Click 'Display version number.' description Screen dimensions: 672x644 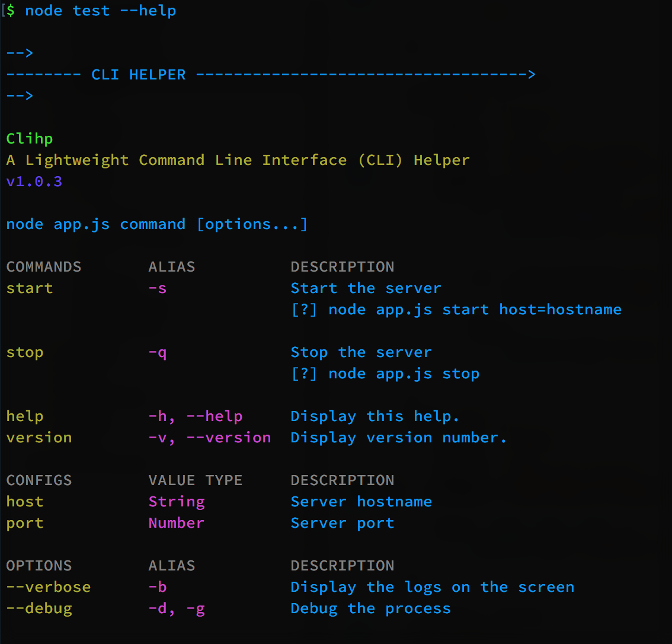coord(399,438)
